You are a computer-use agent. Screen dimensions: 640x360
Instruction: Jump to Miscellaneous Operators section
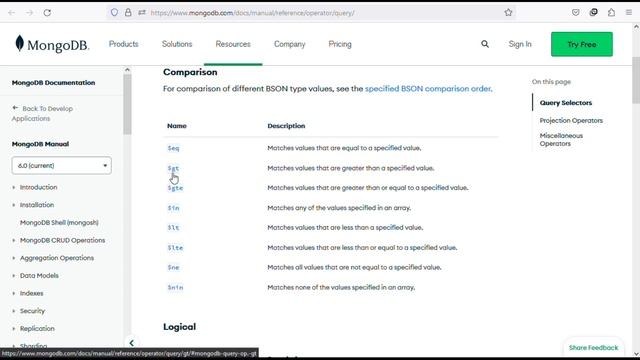tap(561, 140)
